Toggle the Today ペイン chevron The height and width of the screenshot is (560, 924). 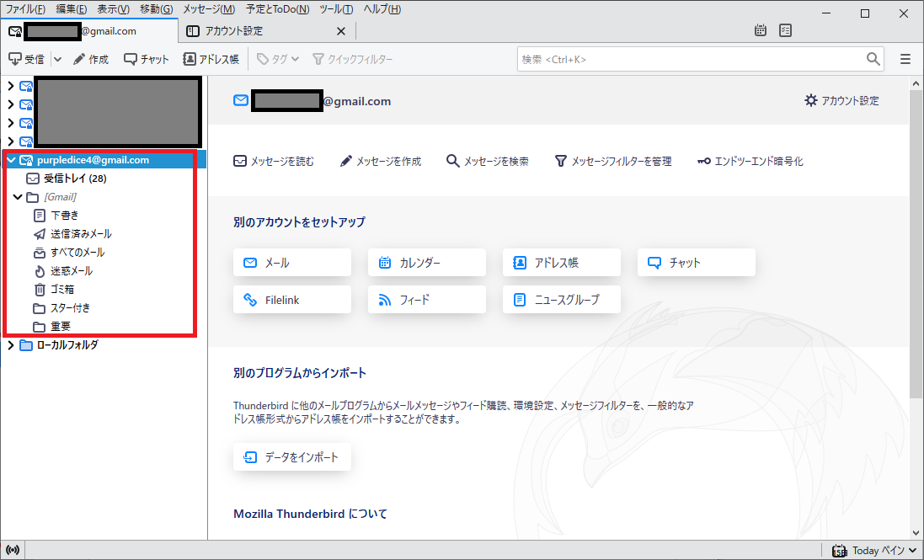(x=913, y=551)
